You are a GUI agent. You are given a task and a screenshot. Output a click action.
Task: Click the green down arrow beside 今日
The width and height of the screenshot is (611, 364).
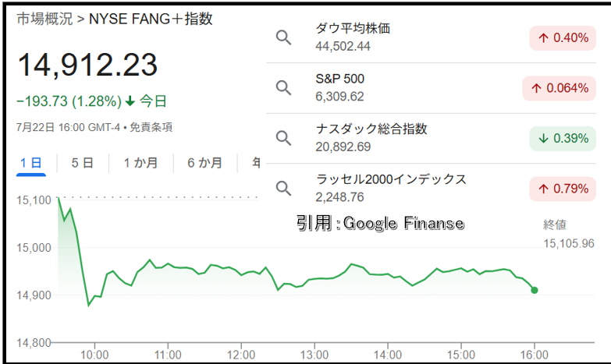(x=130, y=101)
